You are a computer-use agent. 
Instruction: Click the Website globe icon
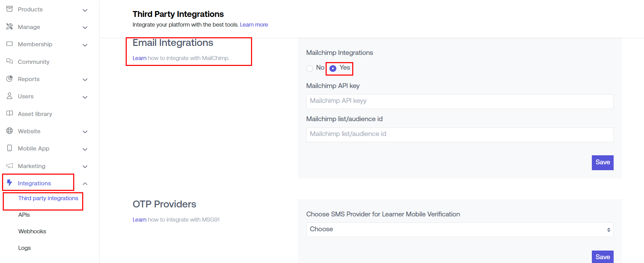click(x=9, y=131)
